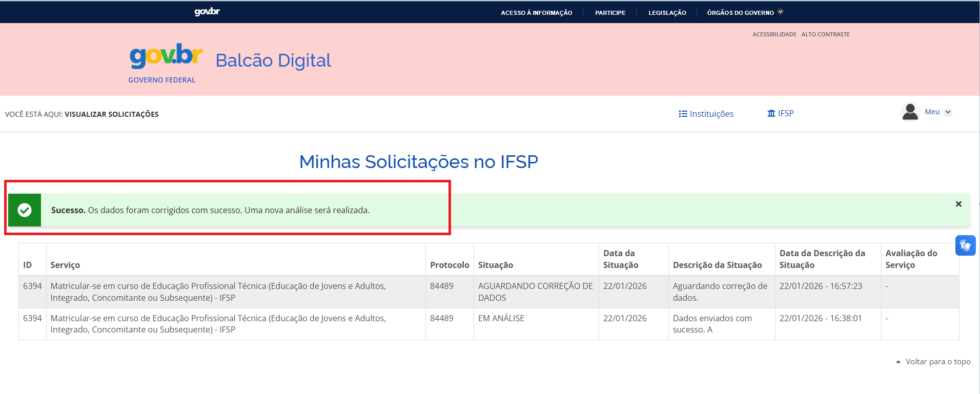Viewport: 980px width, 394px height.
Task: Expand the Meu user dropdown
Action: [x=938, y=112]
